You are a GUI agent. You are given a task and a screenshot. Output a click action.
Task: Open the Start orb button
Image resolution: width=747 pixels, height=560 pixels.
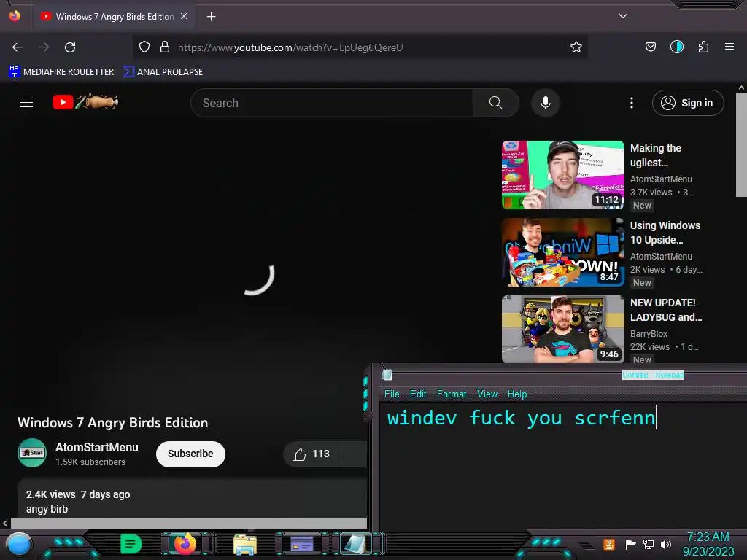tap(18, 545)
